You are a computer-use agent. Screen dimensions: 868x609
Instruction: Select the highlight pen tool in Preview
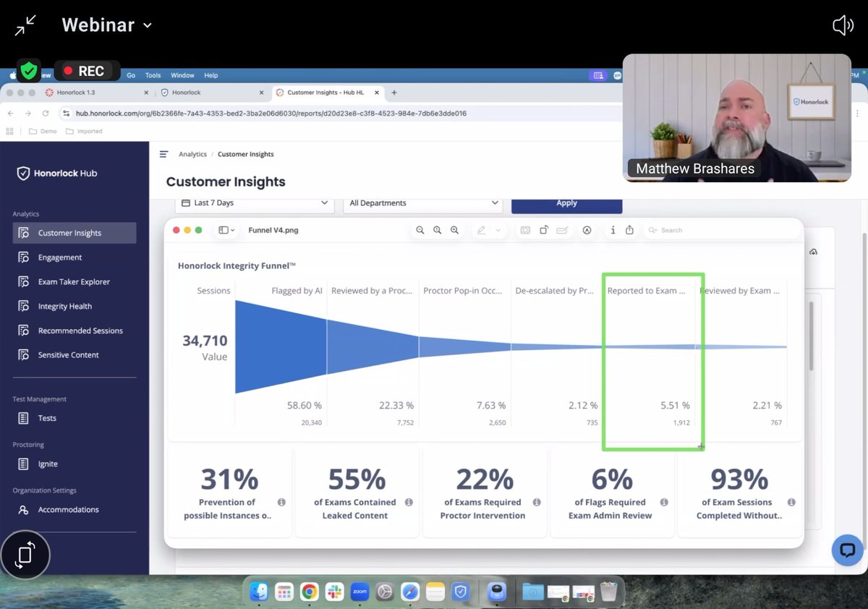point(482,230)
